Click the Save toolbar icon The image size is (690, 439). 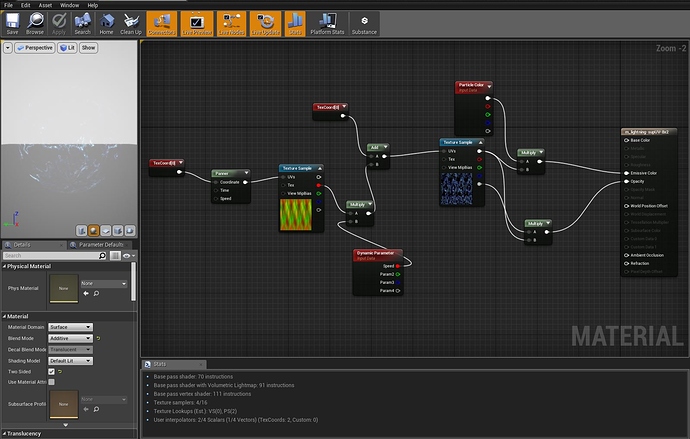point(12,24)
